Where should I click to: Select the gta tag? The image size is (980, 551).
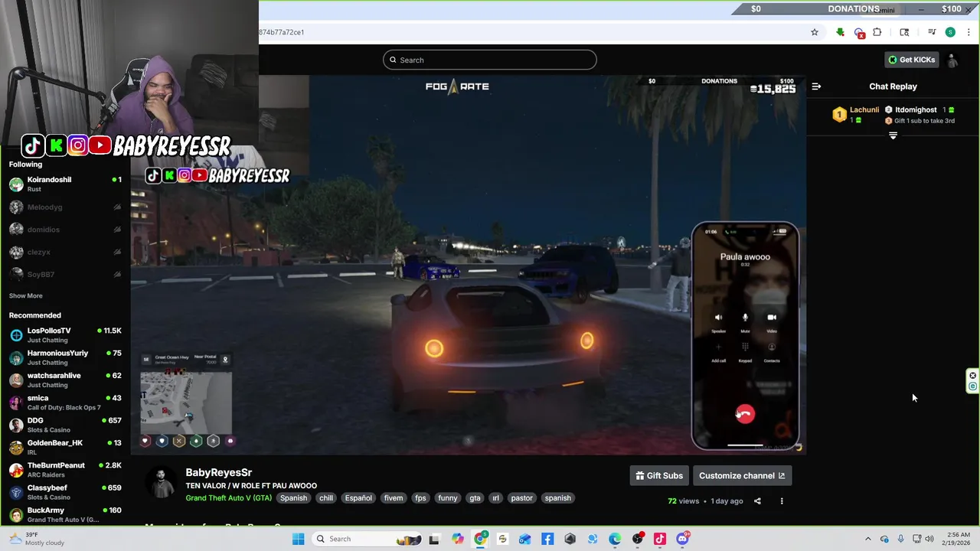click(x=475, y=498)
